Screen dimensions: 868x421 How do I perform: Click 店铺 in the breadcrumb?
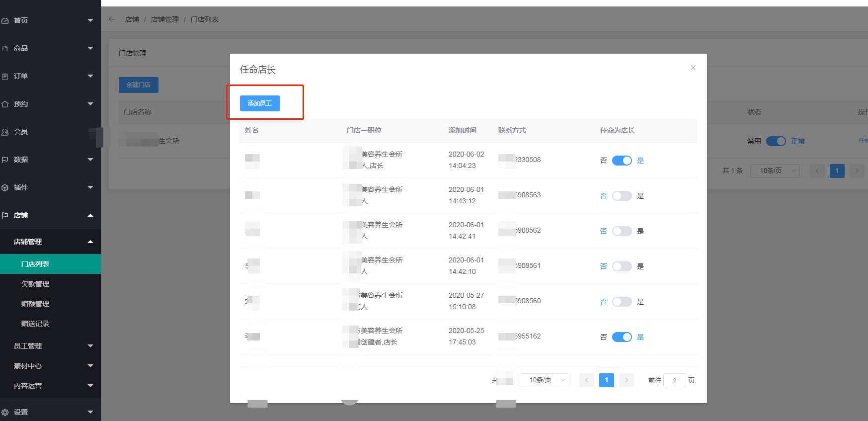pos(132,19)
